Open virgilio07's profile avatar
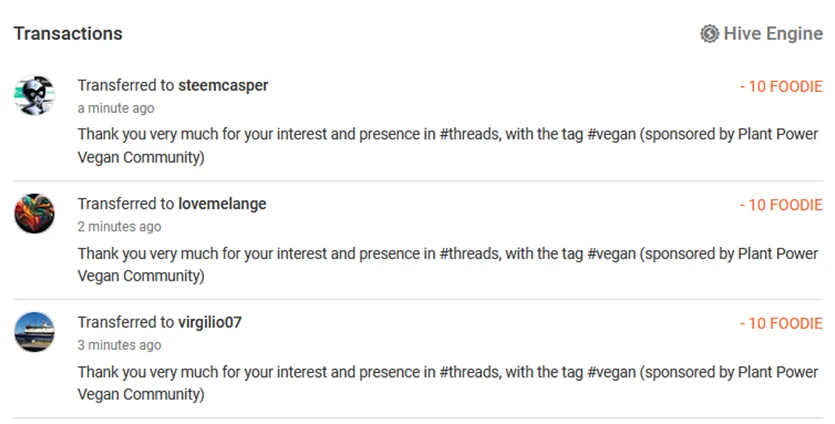 click(34, 331)
